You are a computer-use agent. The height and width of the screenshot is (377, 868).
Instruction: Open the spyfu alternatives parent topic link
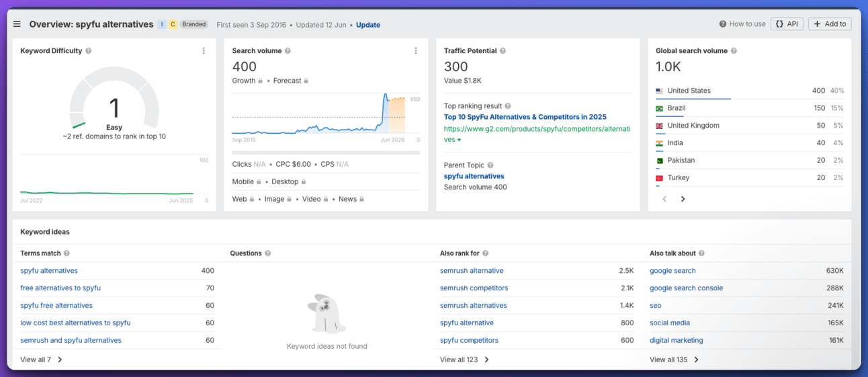coord(474,176)
